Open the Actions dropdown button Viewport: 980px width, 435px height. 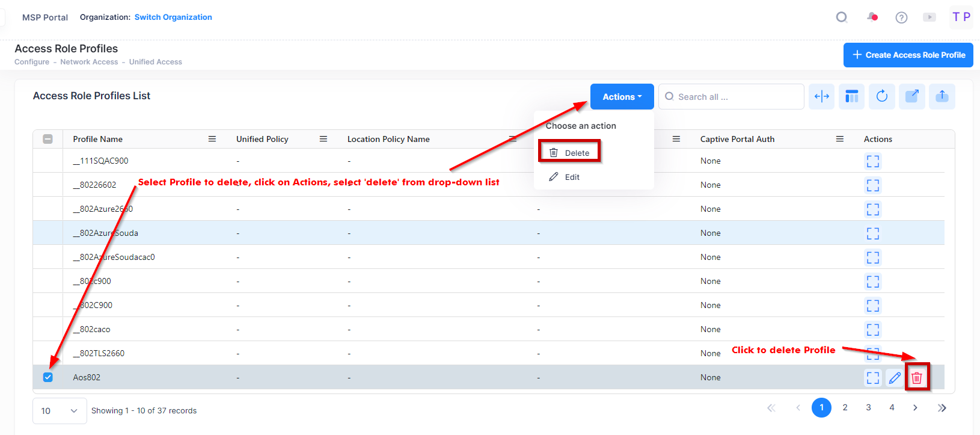point(622,97)
